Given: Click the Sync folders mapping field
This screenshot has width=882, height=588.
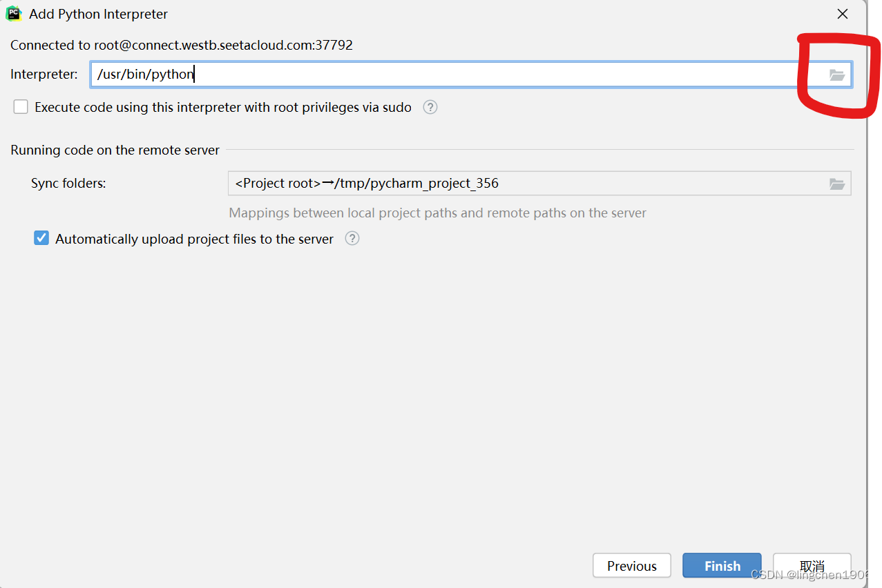Looking at the screenshot, I should click(526, 184).
